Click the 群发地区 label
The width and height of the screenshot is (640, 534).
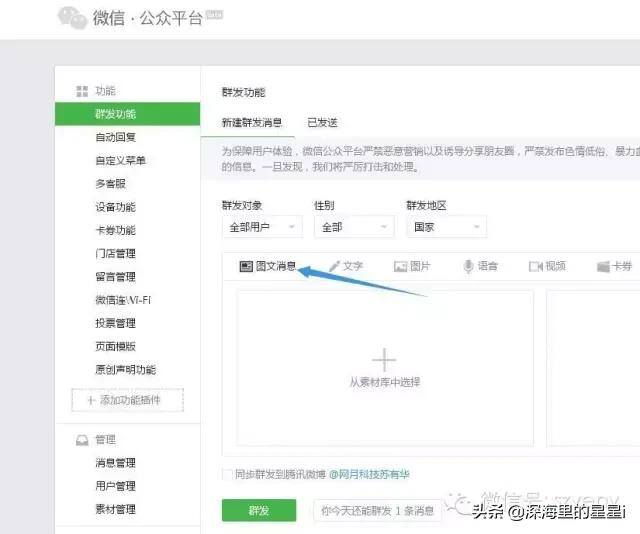(427, 205)
